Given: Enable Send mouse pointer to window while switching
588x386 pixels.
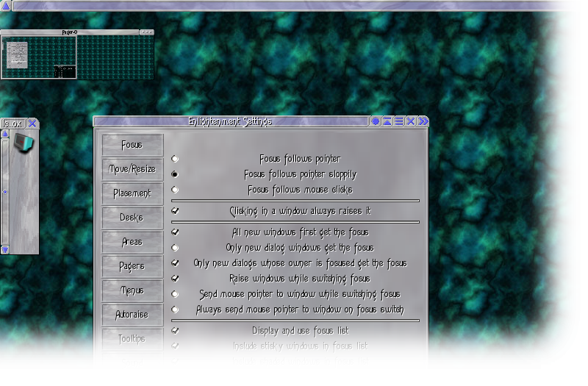Looking at the screenshot, I should 175,293.
